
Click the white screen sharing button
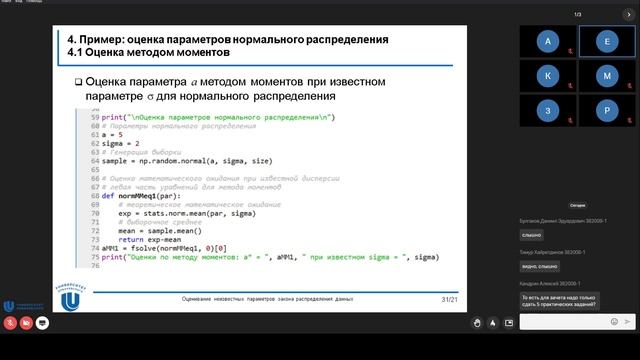click(x=42, y=323)
